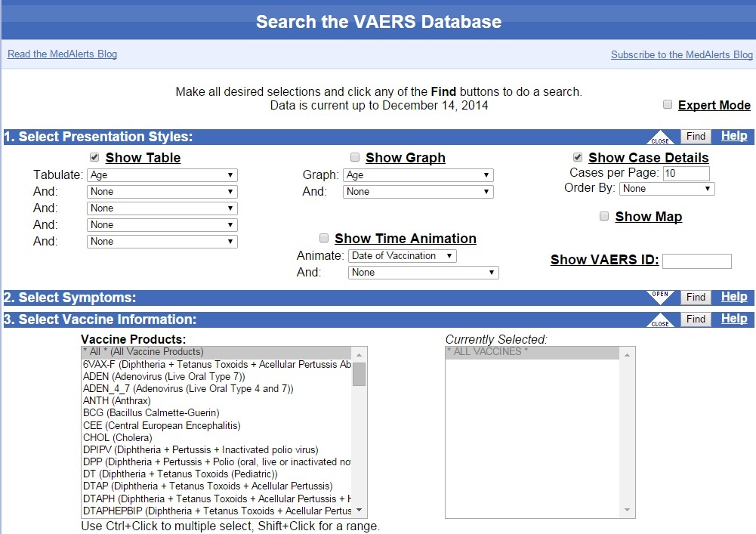Click the Show Map label link
The image size is (756, 534).
point(649,217)
